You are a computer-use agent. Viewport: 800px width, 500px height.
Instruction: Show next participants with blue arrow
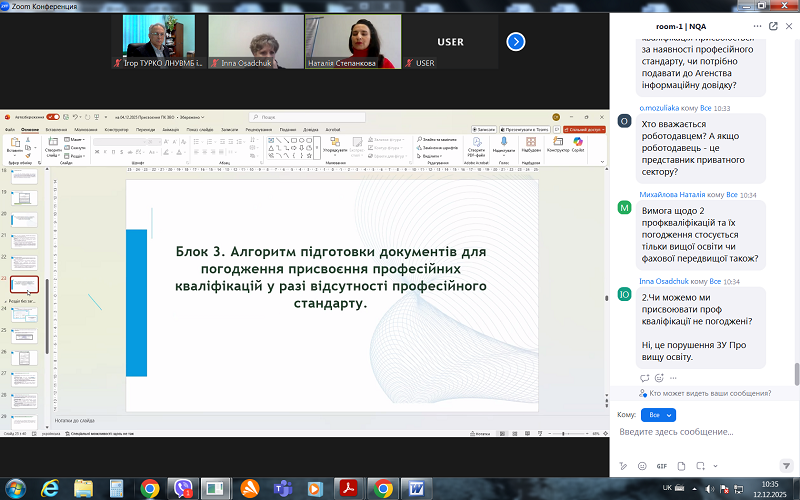516,41
